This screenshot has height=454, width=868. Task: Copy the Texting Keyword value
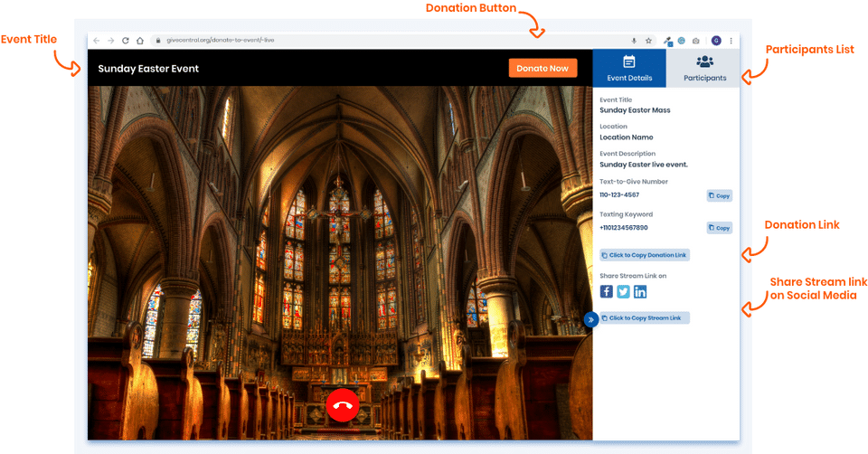click(x=719, y=228)
